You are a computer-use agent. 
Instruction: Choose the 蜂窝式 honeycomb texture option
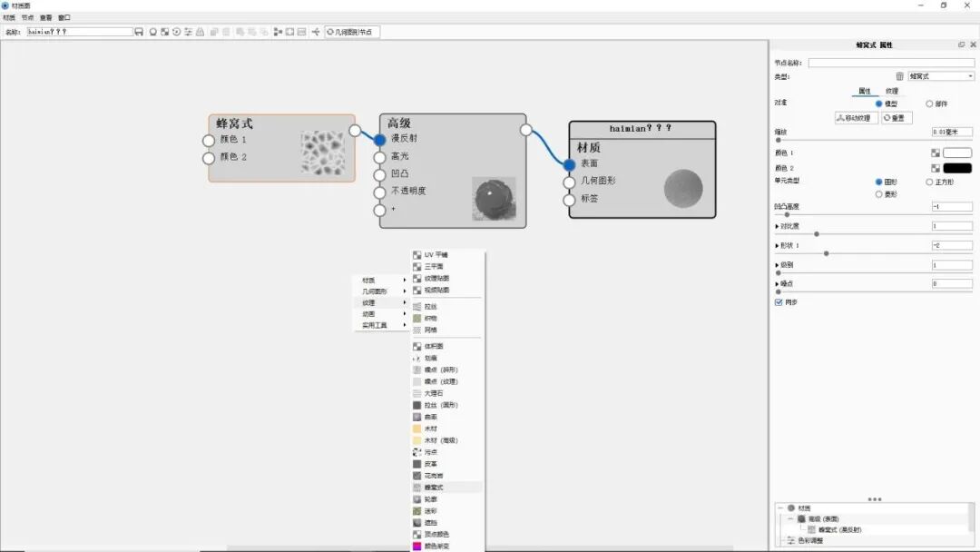(436, 488)
